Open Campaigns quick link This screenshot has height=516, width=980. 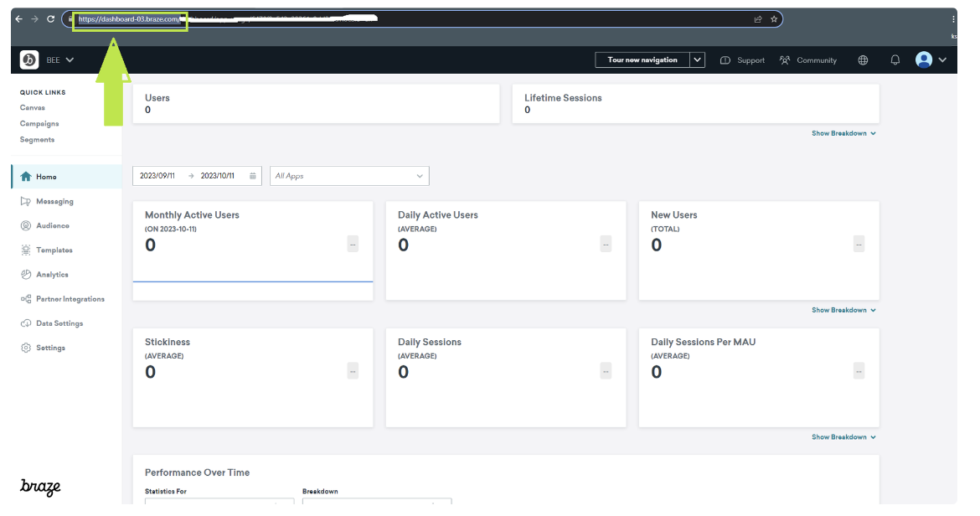(x=39, y=124)
